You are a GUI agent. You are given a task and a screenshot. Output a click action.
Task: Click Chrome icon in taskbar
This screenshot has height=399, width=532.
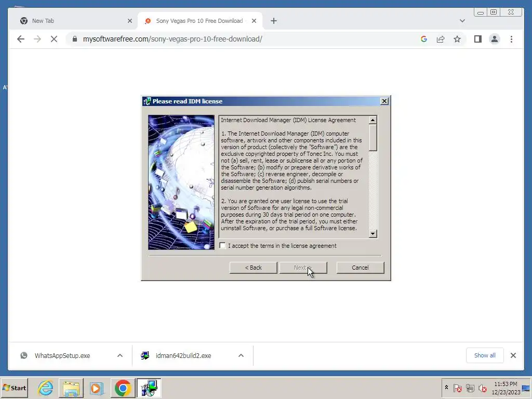click(x=123, y=388)
